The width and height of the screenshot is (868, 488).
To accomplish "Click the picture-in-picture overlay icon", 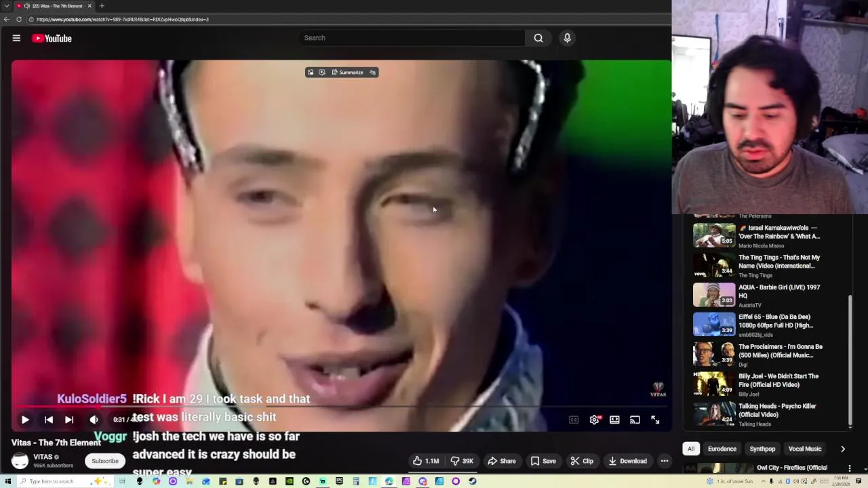I will [311, 73].
